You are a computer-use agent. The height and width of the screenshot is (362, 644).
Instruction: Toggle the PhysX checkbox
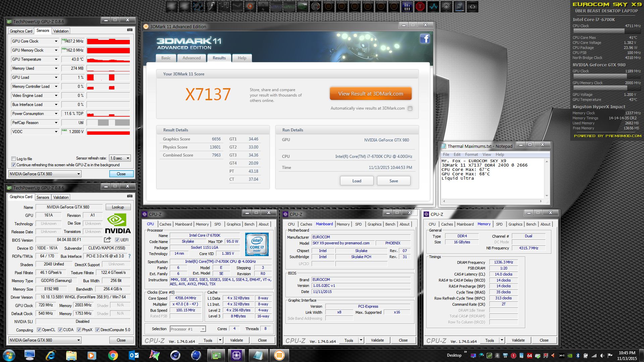point(79,330)
